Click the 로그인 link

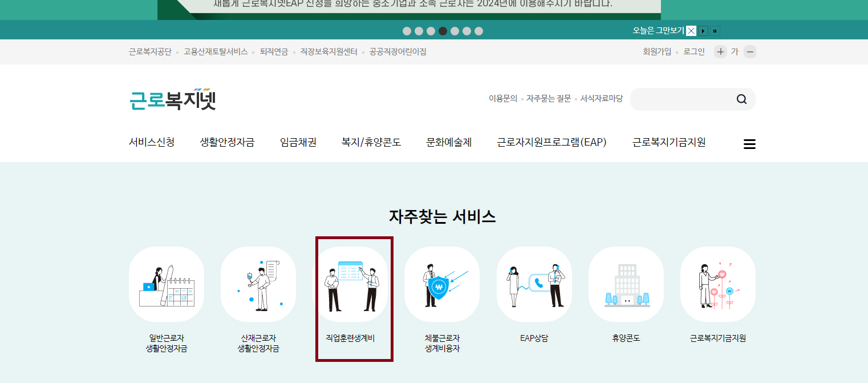[693, 51]
